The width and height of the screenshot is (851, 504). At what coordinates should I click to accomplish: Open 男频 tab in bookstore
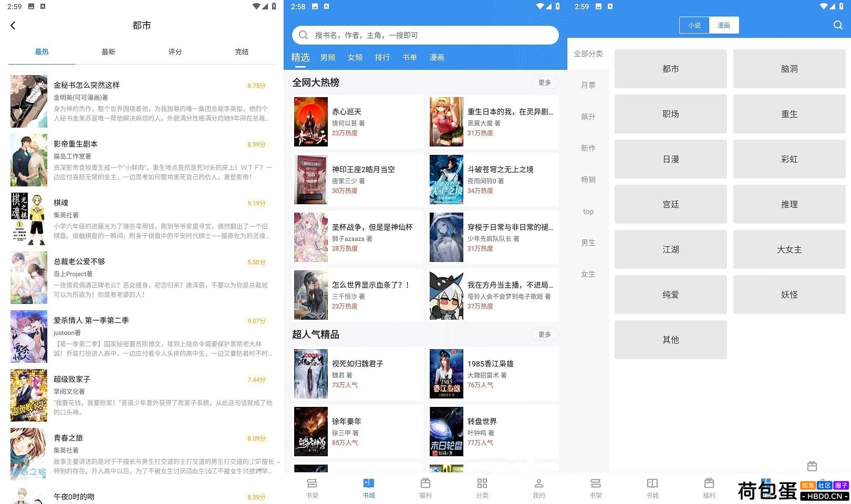[328, 57]
